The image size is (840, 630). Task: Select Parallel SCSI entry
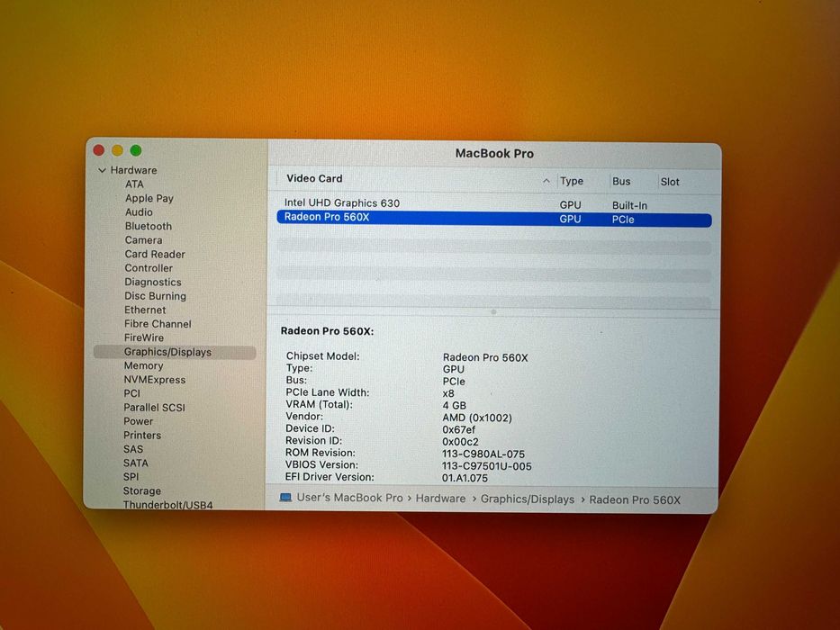click(x=154, y=407)
